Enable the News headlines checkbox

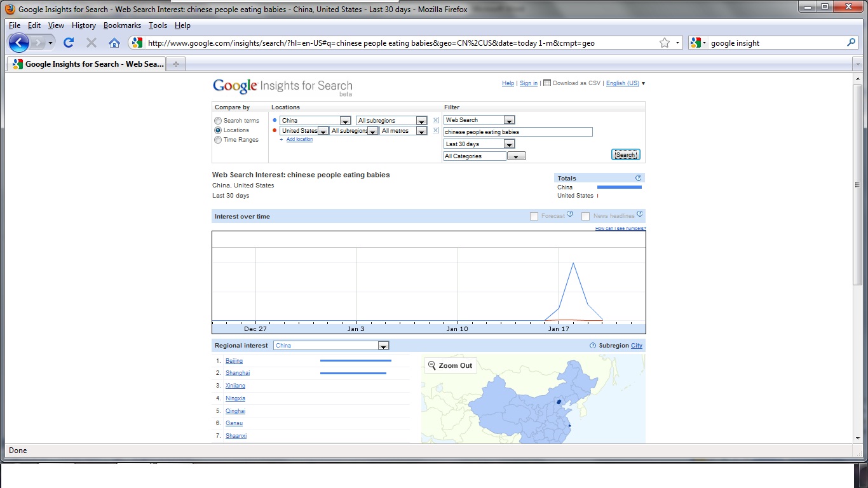pos(585,217)
